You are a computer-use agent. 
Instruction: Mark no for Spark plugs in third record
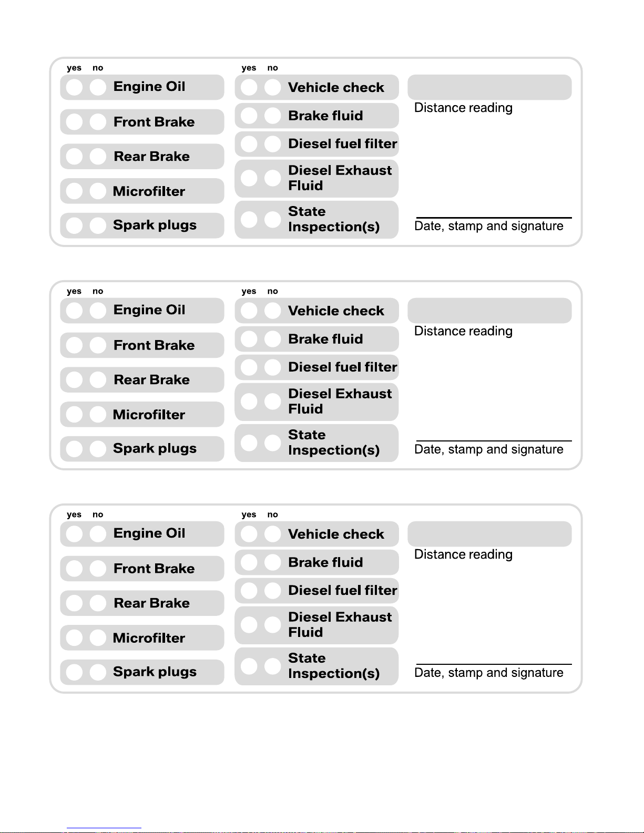click(x=98, y=672)
